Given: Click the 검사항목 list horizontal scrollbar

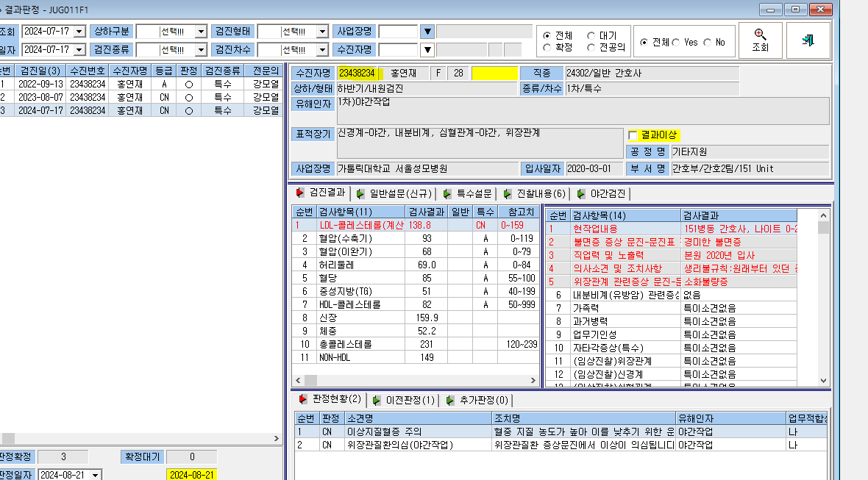Looking at the screenshot, I should click(415, 381).
